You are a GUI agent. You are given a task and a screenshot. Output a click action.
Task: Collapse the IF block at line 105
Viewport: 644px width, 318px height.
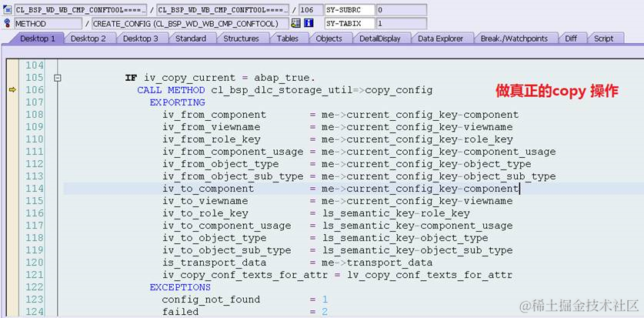tap(58, 78)
